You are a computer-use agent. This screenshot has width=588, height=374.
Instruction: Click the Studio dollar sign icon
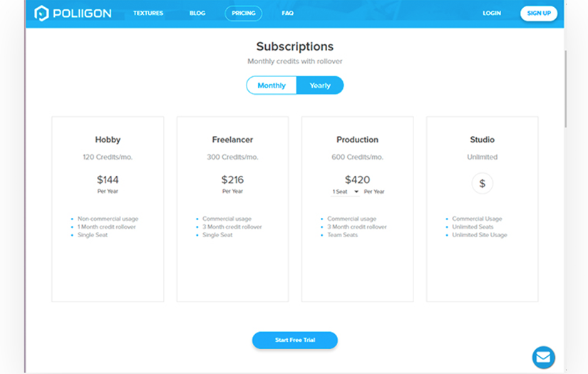483,183
